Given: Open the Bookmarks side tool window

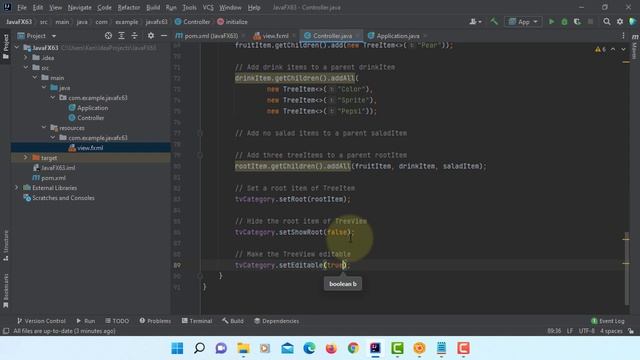Looking at the screenshot, I should pyautogui.click(x=6, y=290).
